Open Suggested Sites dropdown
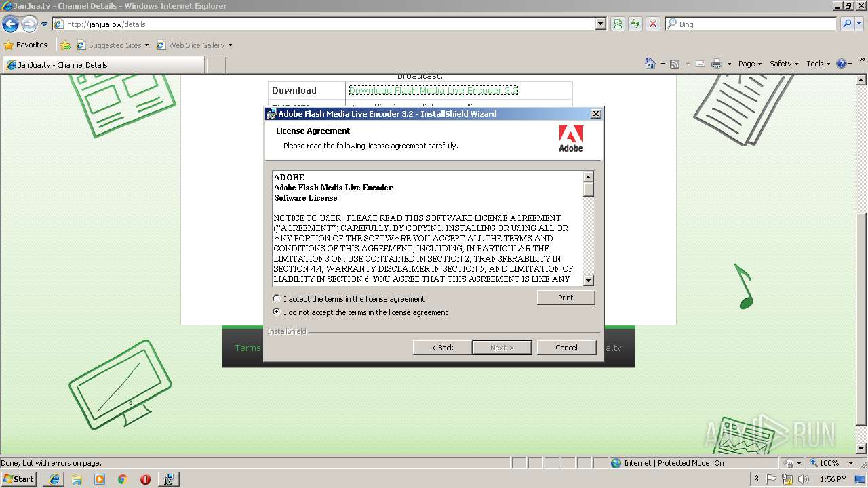868x488 pixels. [x=113, y=45]
